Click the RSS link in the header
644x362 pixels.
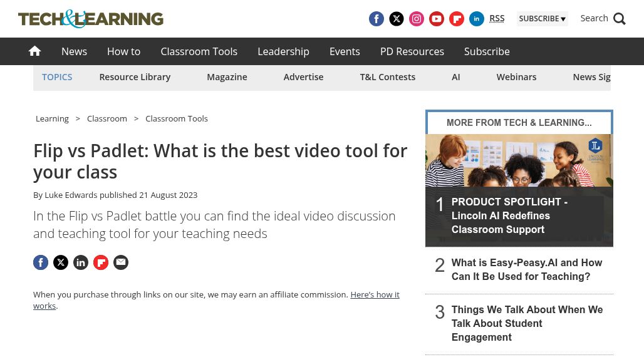(x=497, y=18)
